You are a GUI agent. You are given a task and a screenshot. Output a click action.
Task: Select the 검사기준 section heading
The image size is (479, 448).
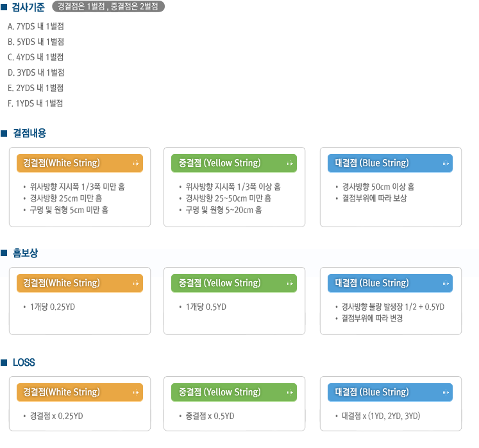tap(28, 7)
